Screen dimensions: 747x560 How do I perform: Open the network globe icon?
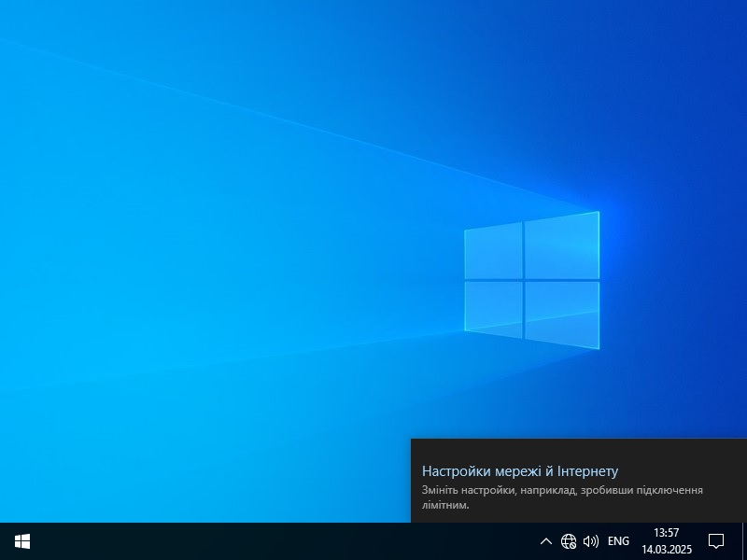coord(568,541)
